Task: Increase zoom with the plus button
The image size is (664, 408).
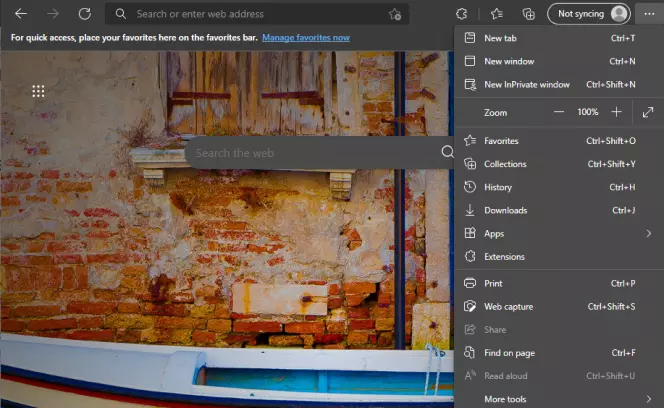Action: pyautogui.click(x=617, y=112)
